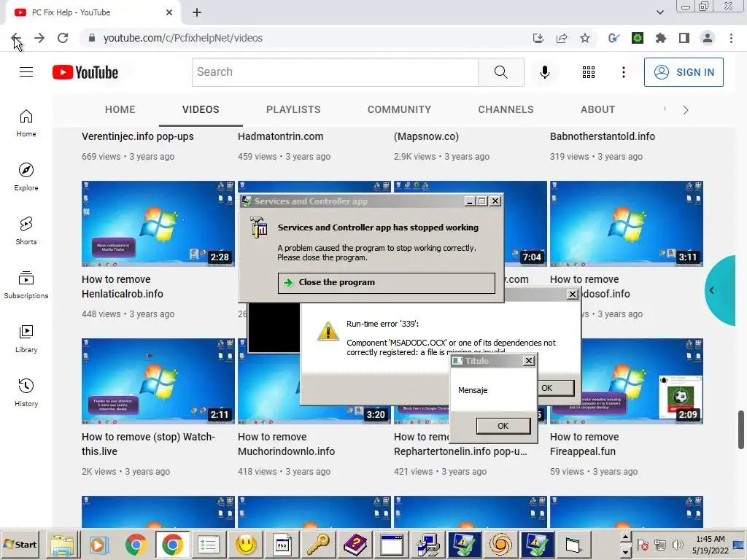Click the page vertical scrollbar thumb
747x560 pixels.
click(x=741, y=429)
